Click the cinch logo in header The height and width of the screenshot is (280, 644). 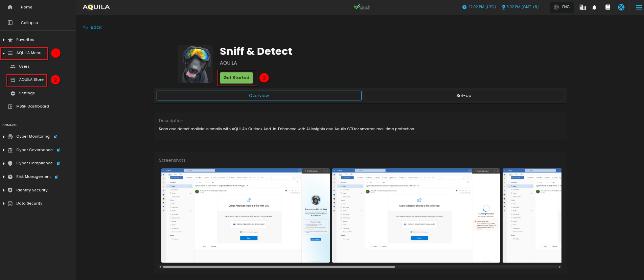[362, 7]
